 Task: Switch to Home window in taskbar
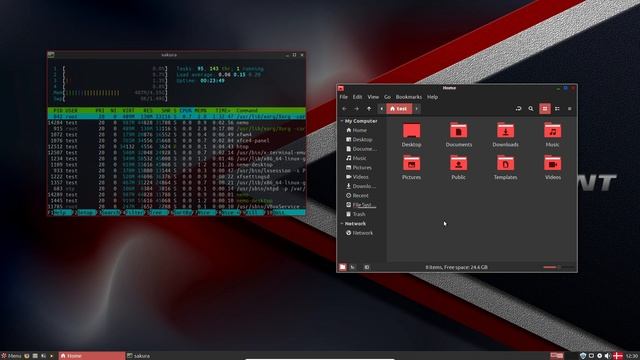[x=92, y=356]
